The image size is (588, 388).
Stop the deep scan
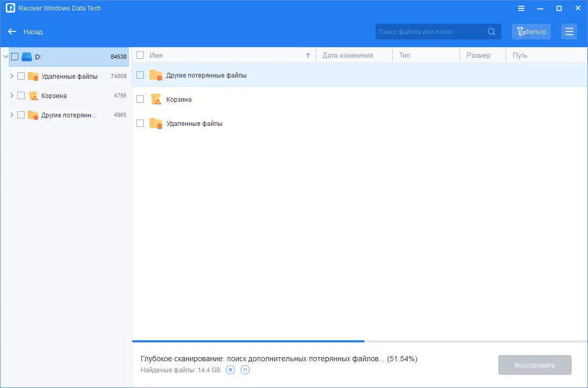[x=230, y=370]
